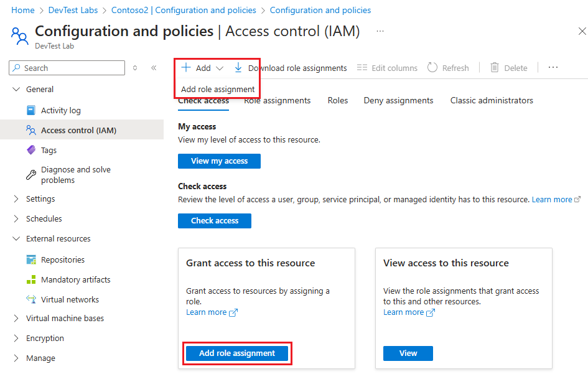Open the Add dropdown menu

pos(220,67)
